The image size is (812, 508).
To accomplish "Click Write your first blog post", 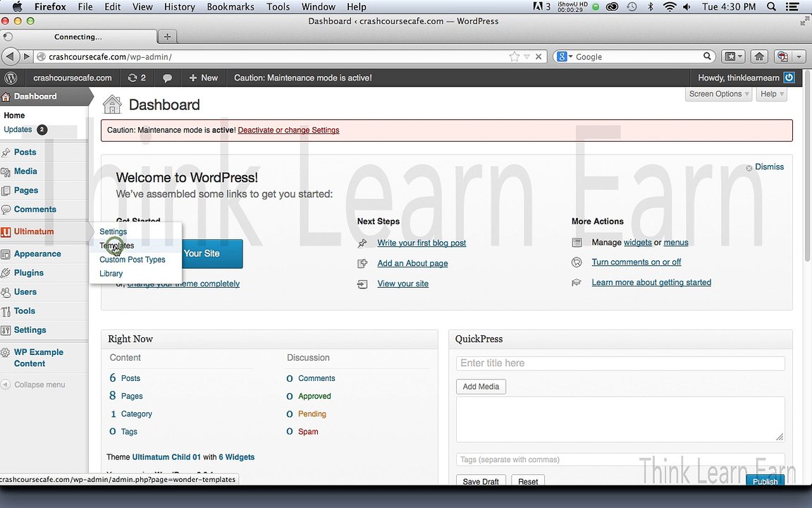I will [422, 243].
